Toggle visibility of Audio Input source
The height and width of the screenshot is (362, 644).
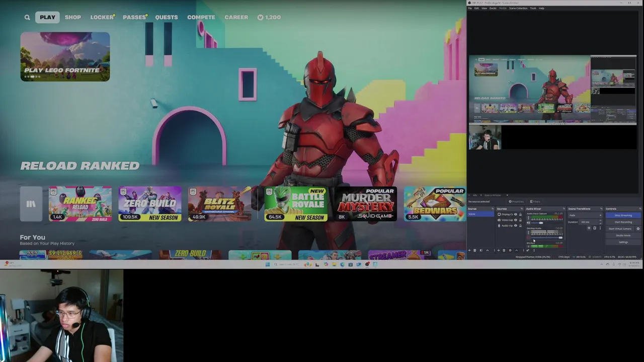point(516,225)
